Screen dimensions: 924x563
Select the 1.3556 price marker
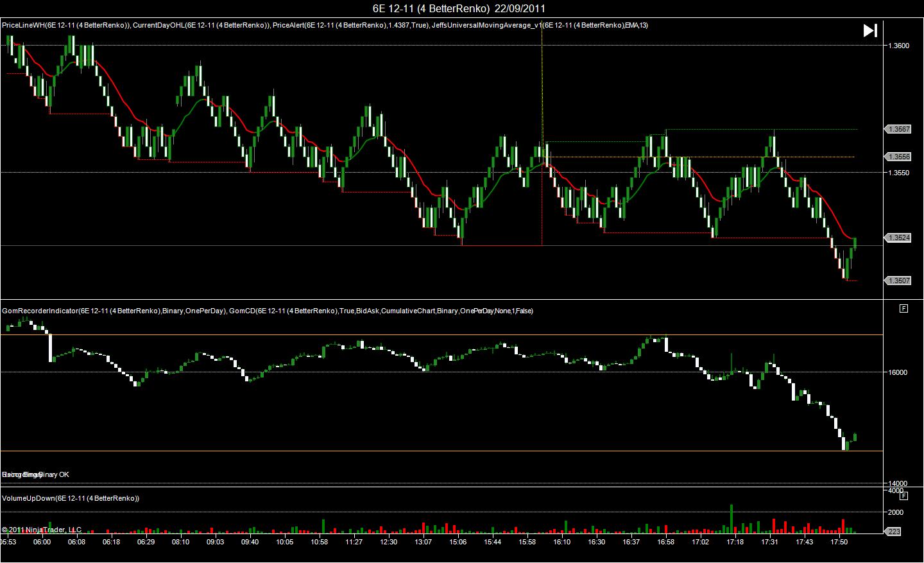(x=898, y=157)
